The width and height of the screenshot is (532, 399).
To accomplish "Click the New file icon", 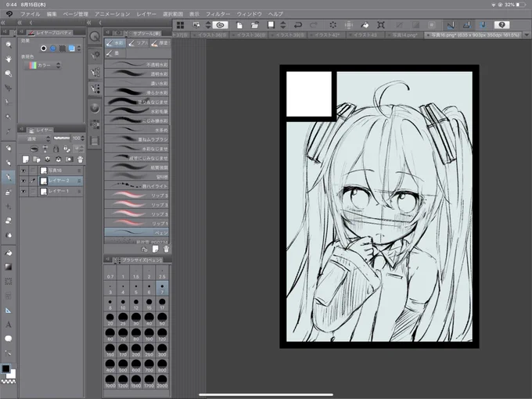I will point(239,25).
